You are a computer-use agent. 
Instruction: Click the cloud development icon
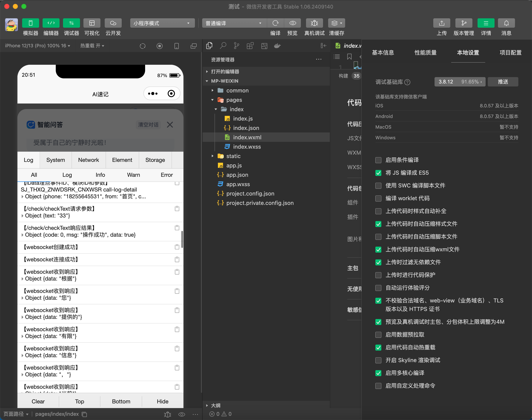(x=113, y=23)
